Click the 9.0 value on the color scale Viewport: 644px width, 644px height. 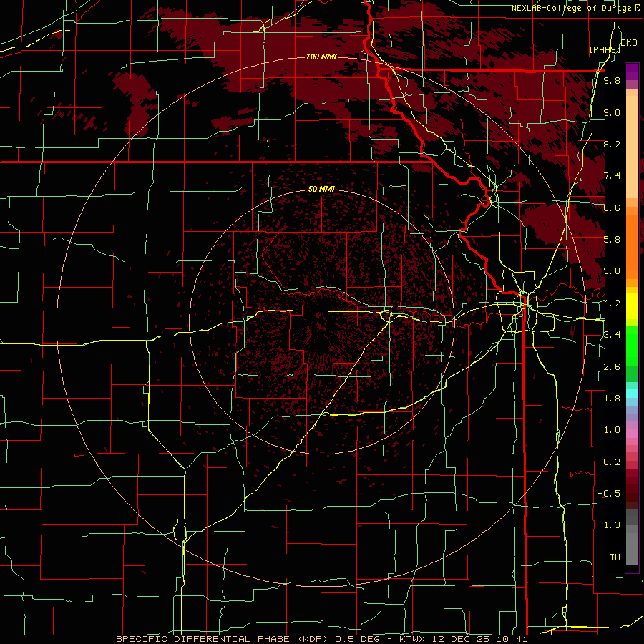[x=612, y=112]
